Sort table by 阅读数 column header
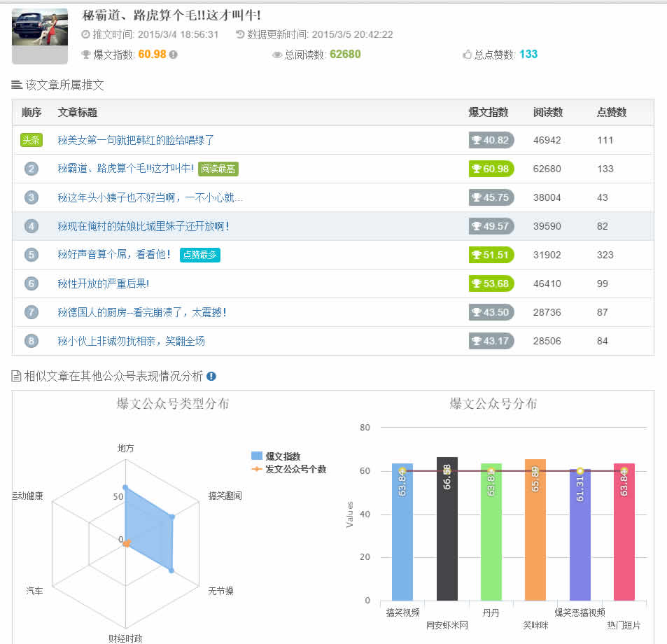667x644 pixels. [x=547, y=112]
